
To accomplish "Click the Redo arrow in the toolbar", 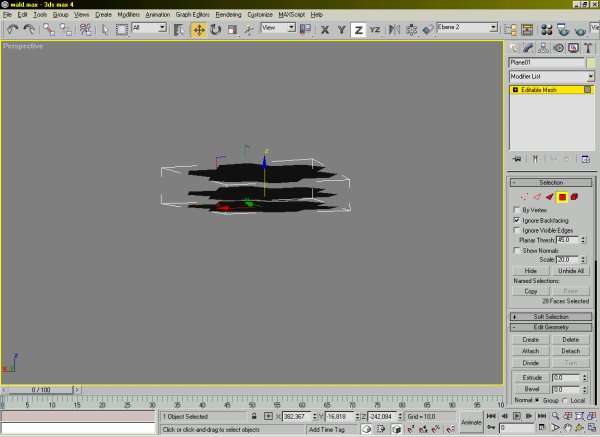I will 29,29.
